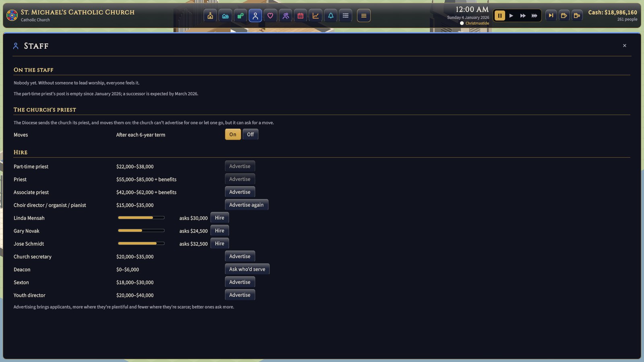Viewport: 644px width, 362px height.
Task: Click Ask who'd serve for Deacon
Action: 247,269
